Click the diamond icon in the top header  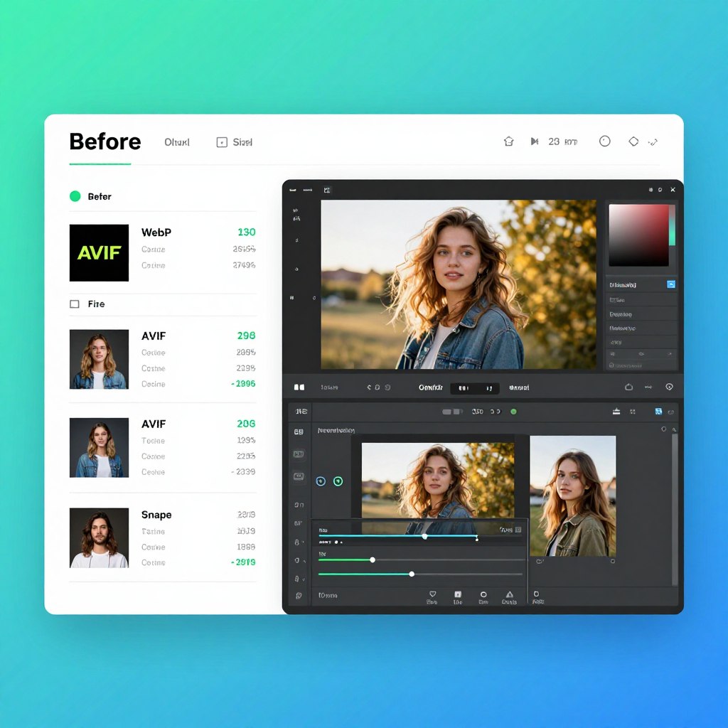click(633, 141)
